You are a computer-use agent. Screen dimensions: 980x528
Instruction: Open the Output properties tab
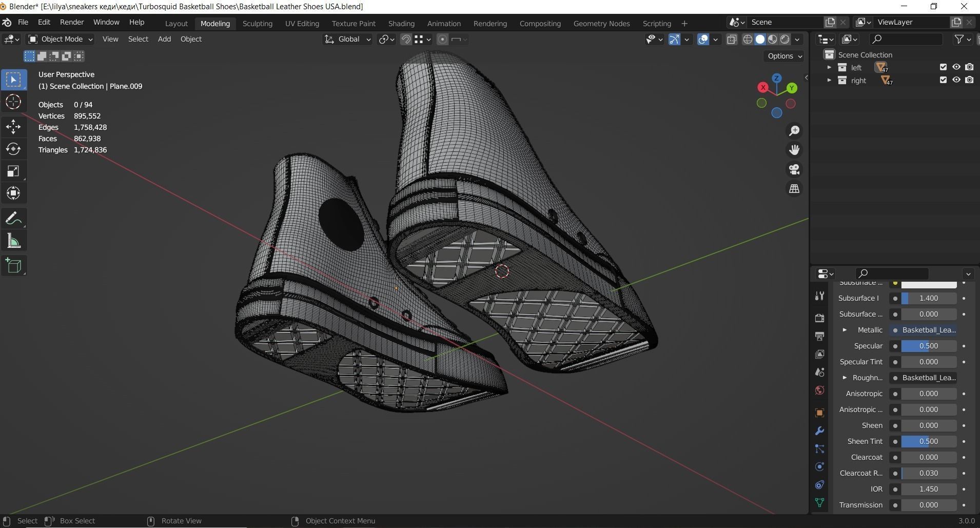tap(819, 336)
